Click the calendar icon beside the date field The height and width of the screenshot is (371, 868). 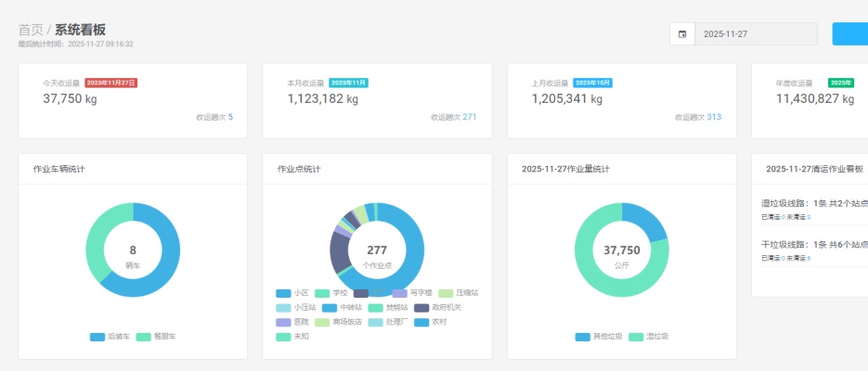point(682,34)
